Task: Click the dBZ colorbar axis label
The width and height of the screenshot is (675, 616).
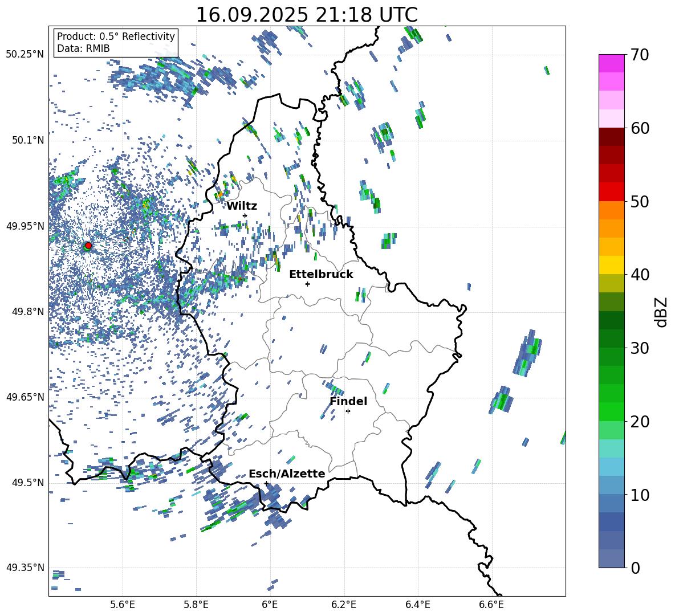Action: [x=661, y=312]
